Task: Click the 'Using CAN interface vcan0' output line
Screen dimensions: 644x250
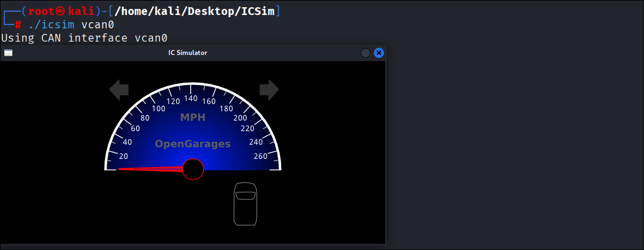Action: click(x=84, y=38)
